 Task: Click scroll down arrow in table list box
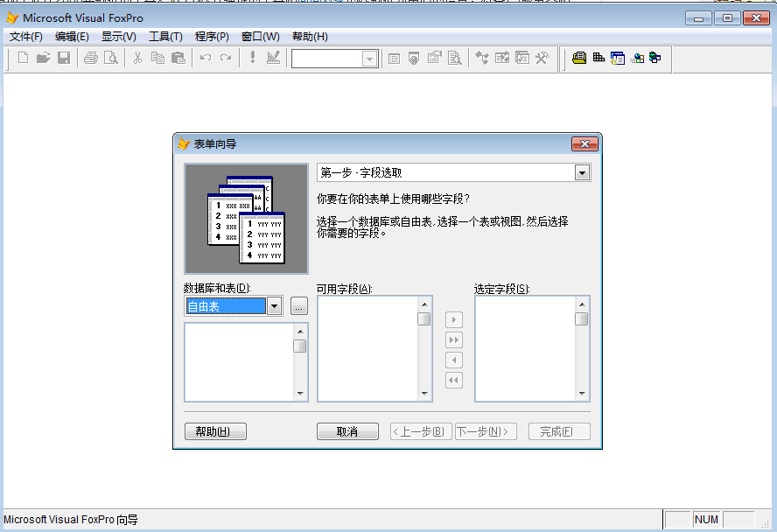pyautogui.click(x=300, y=393)
